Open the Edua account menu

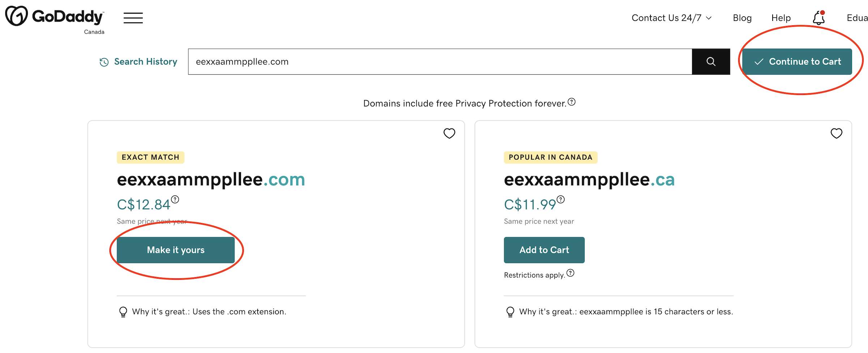point(857,18)
